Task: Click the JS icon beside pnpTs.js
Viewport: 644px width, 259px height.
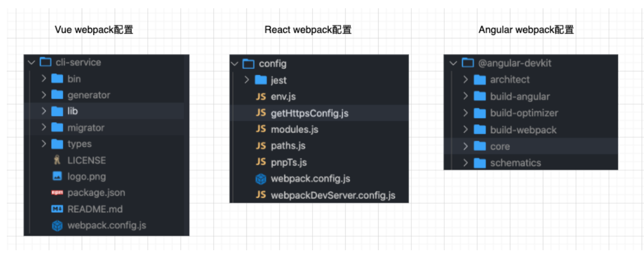Action: click(261, 162)
